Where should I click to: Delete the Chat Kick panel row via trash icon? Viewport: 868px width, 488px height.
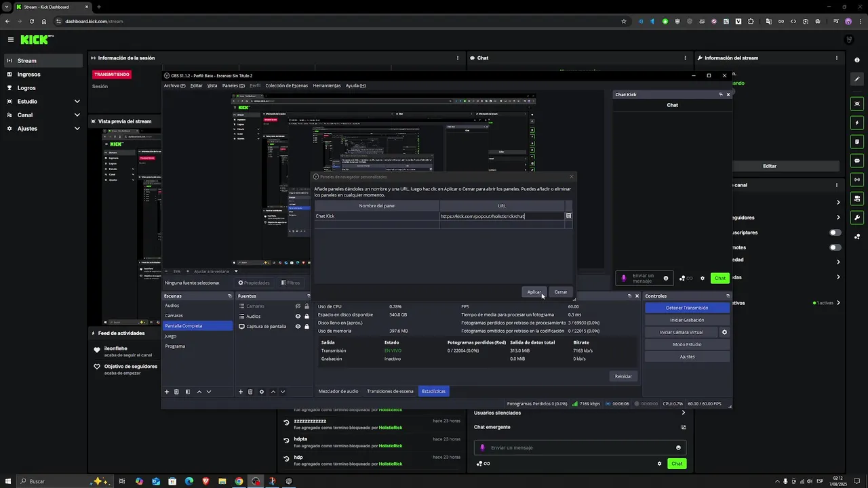coord(568,216)
